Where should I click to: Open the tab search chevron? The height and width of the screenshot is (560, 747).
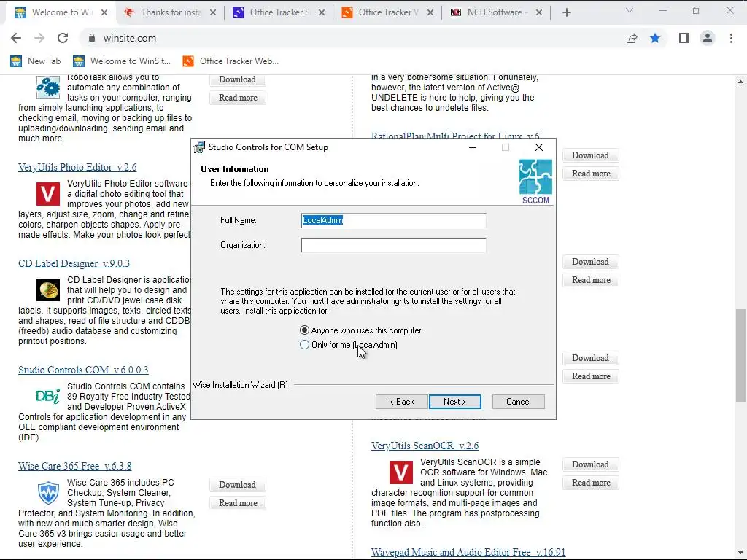pos(630,10)
